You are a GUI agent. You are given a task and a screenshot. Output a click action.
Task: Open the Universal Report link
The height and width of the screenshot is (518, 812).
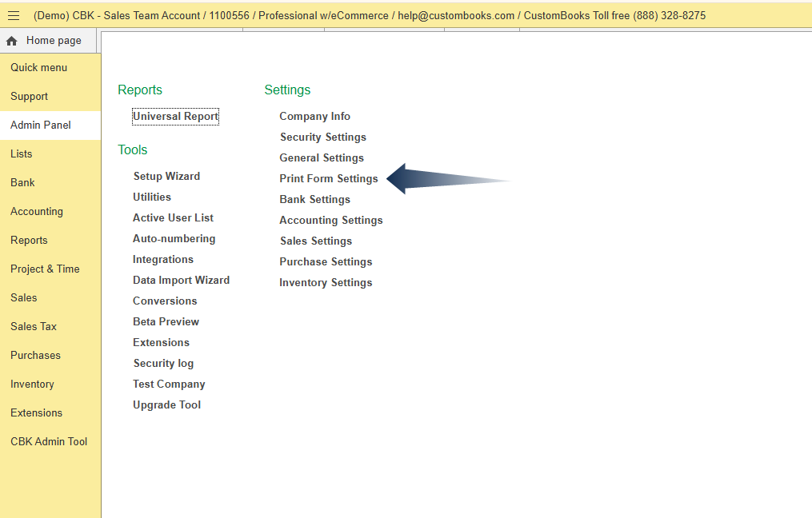click(x=175, y=117)
